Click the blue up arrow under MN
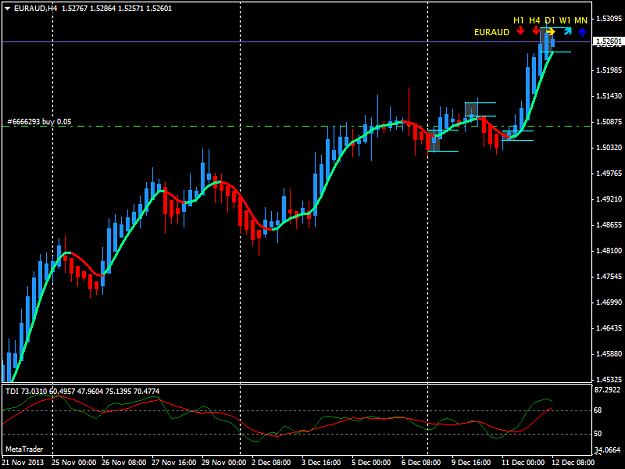This screenshot has width=625, height=469. [x=582, y=32]
